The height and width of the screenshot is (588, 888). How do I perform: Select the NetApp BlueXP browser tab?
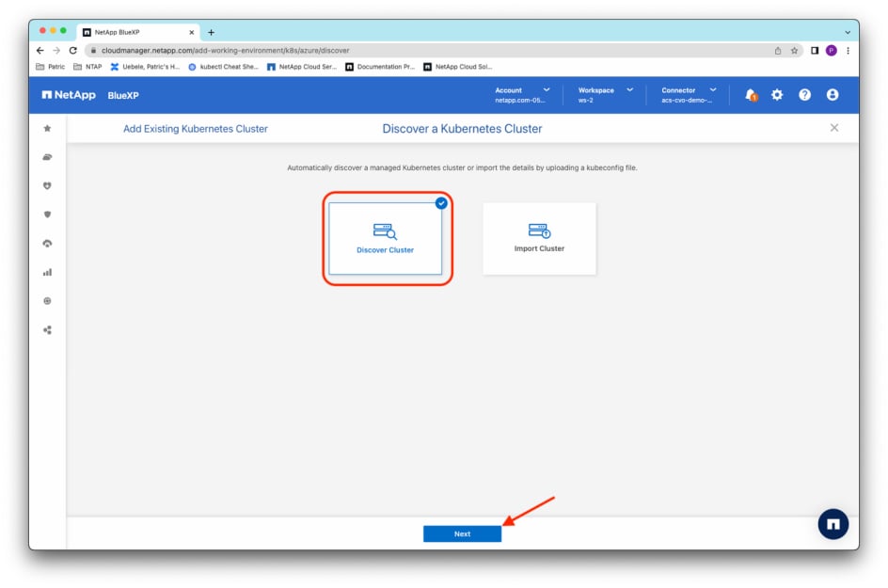pyautogui.click(x=138, y=32)
